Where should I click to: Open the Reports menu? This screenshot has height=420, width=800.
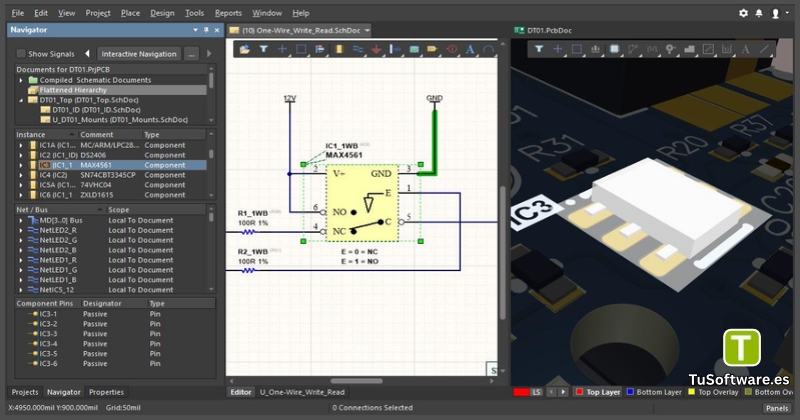click(x=228, y=13)
